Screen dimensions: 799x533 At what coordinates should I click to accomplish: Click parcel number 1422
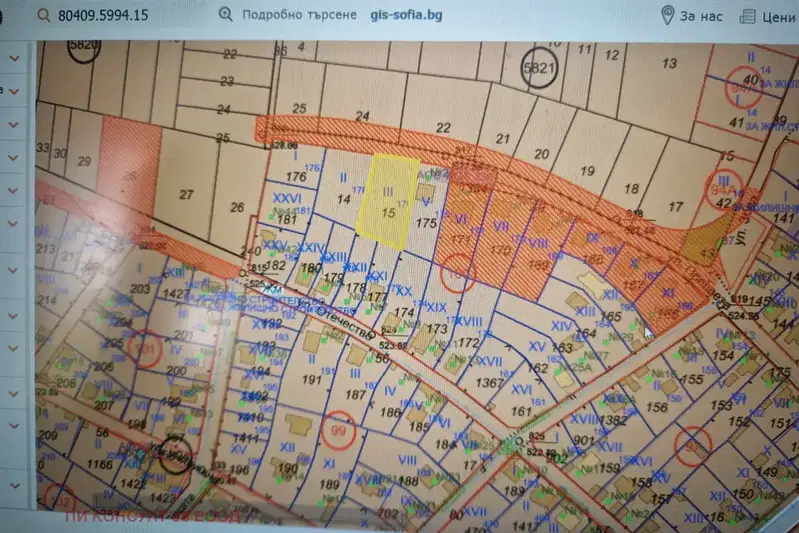tap(134, 482)
